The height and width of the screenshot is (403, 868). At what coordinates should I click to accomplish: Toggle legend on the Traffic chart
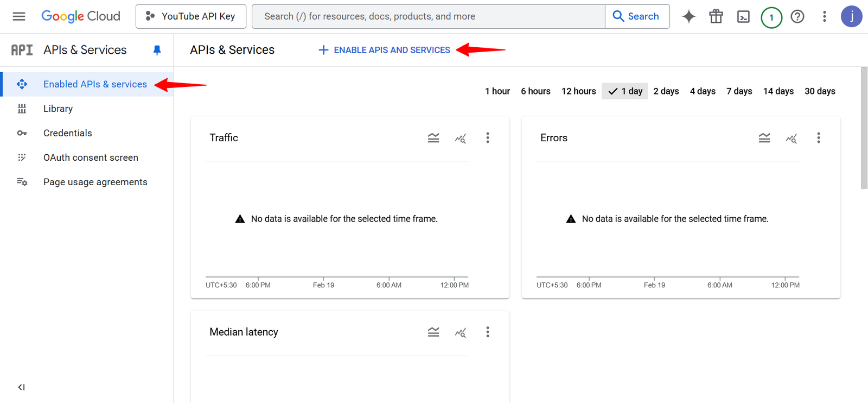point(433,138)
